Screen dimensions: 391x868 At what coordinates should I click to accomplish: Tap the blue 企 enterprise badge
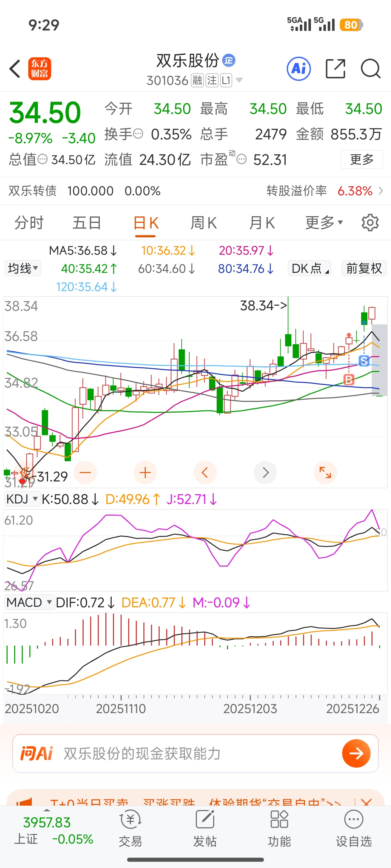tap(229, 61)
